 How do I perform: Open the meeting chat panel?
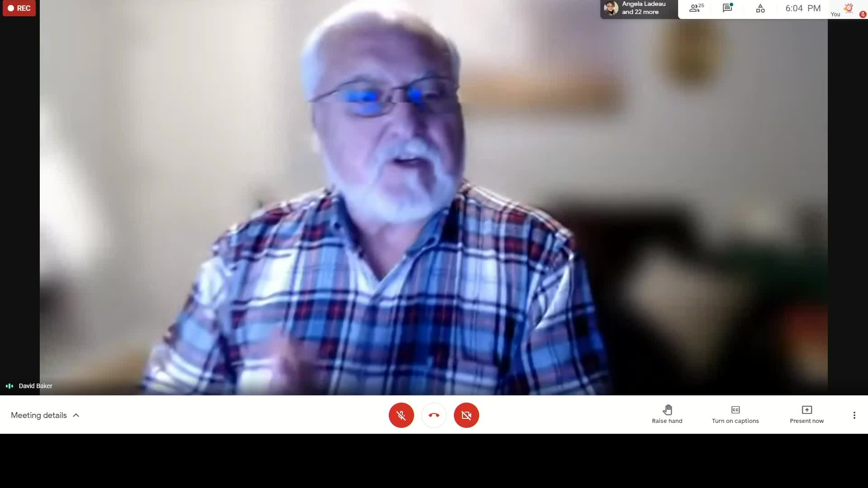[x=727, y=8]
